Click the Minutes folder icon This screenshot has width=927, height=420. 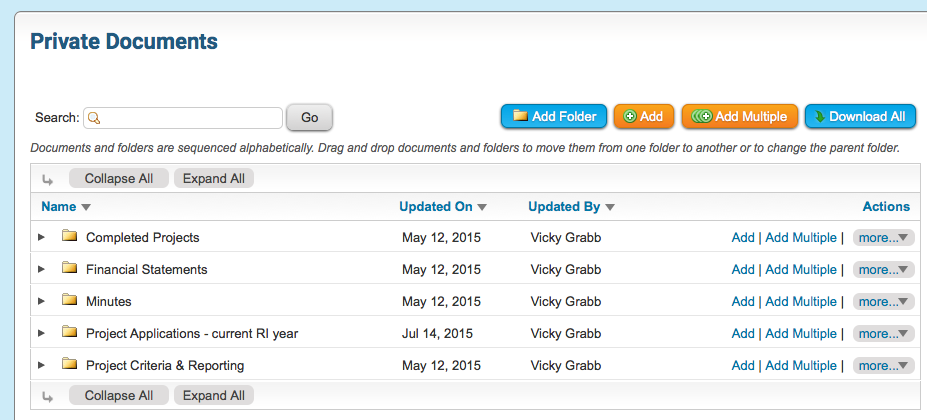(x=69, y=301)
